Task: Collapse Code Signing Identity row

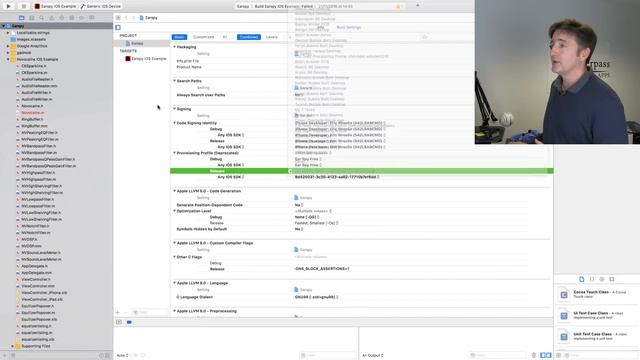Action: pos(174,123)
